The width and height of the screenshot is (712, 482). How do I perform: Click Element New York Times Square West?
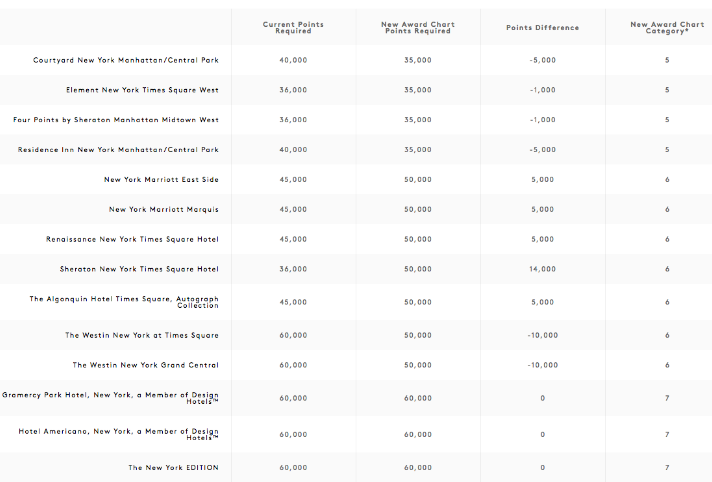tap(142, 90)
